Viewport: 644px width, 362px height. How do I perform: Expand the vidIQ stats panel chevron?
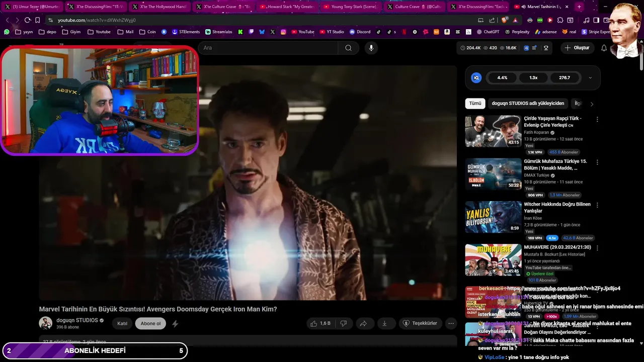point(590,78)
